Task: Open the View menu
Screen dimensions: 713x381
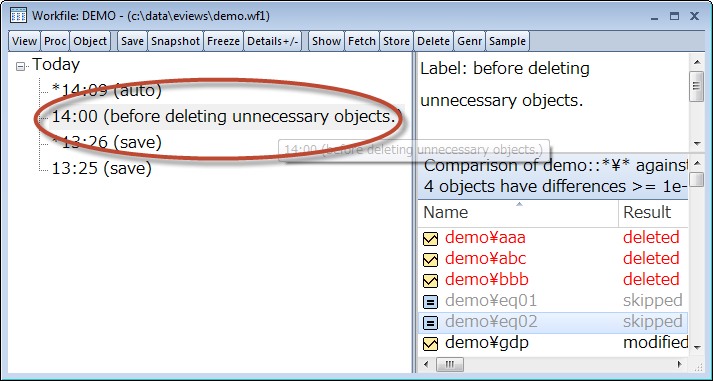Action: [25, 41]
